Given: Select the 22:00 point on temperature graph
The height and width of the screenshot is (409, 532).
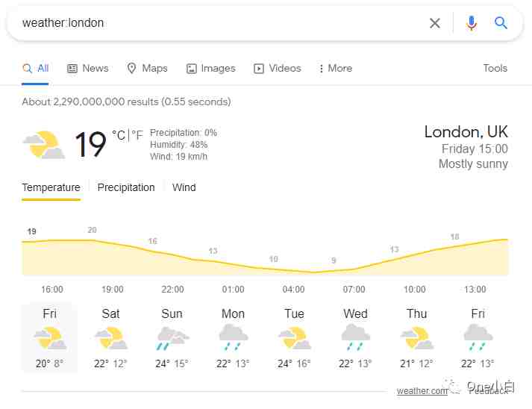Looking at the screenshot, I should pyautogui.click(x=172, y=289).
